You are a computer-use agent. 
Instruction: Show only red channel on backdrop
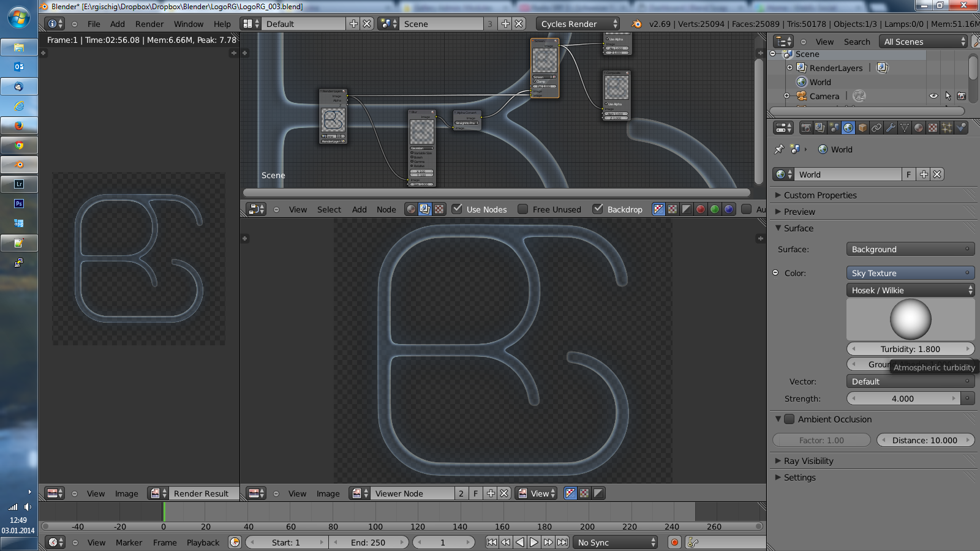(x=701, y=209)
